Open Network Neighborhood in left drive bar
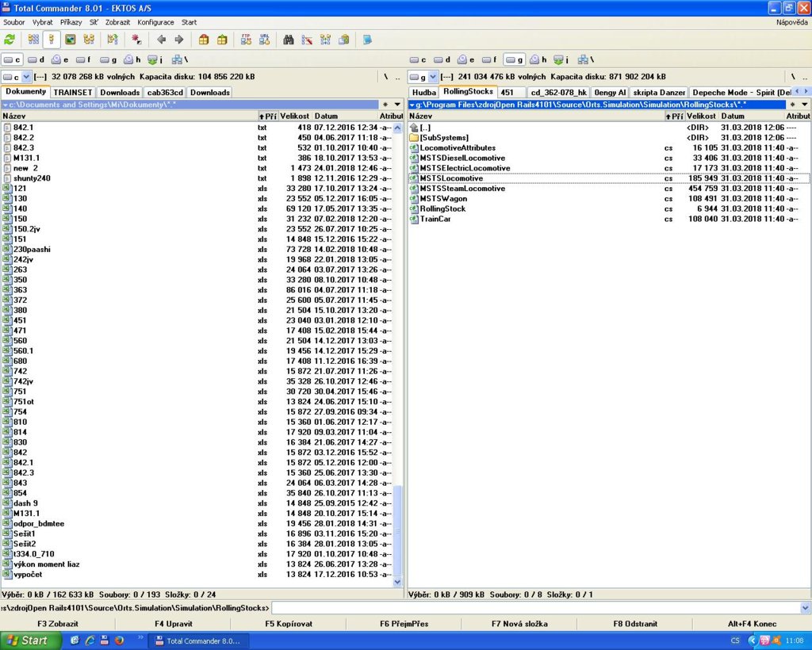812x650 pixels. (180, 60)
